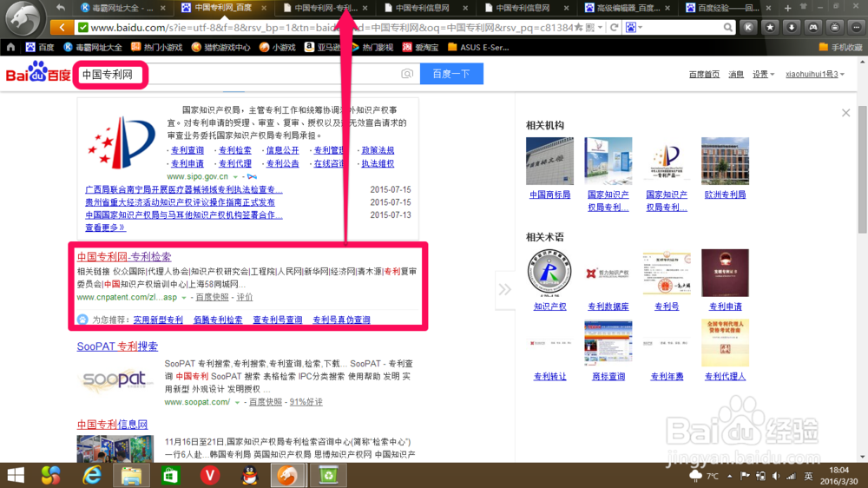Switch to the 高级编辑器_百度 tab
The image size is (868, 488).
pyautogui.click(x=628, y=8)
